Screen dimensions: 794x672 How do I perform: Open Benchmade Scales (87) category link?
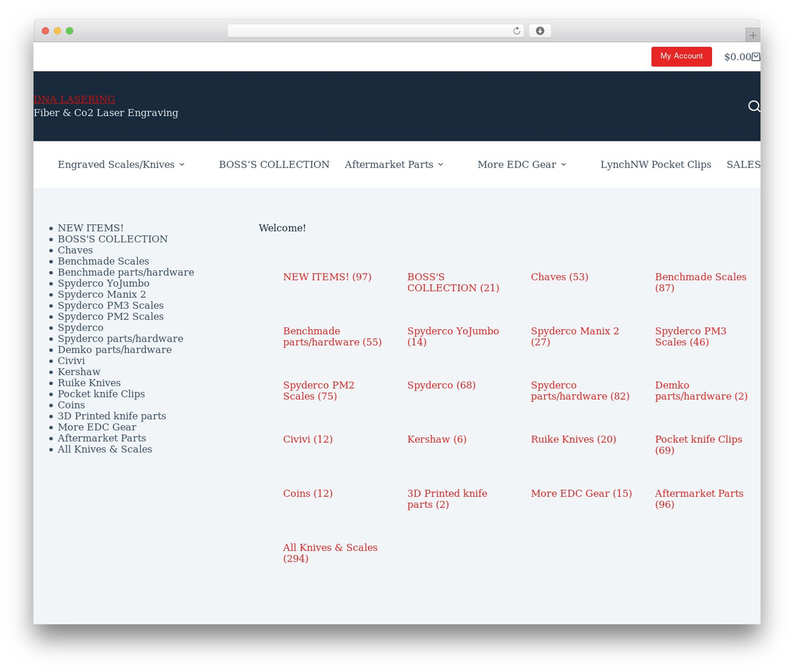pyautogui.click(x=700, y=283)
